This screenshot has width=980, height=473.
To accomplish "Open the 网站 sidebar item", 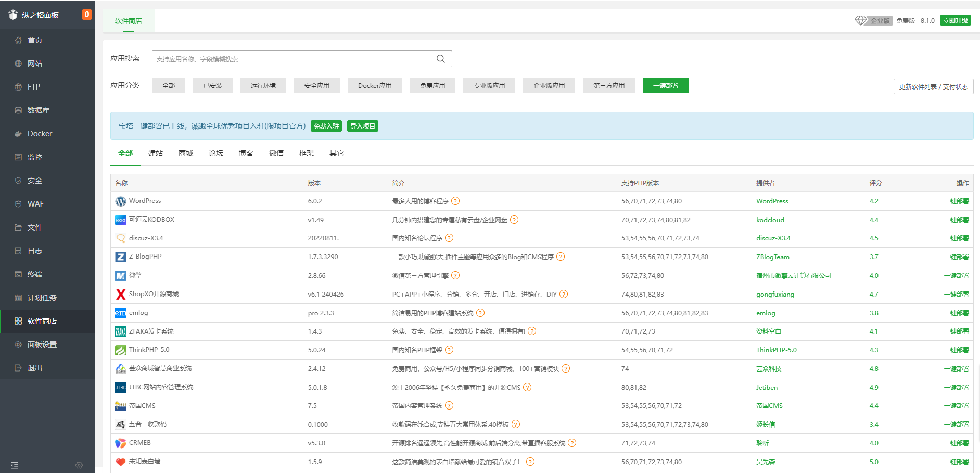I will coord(47,63).
